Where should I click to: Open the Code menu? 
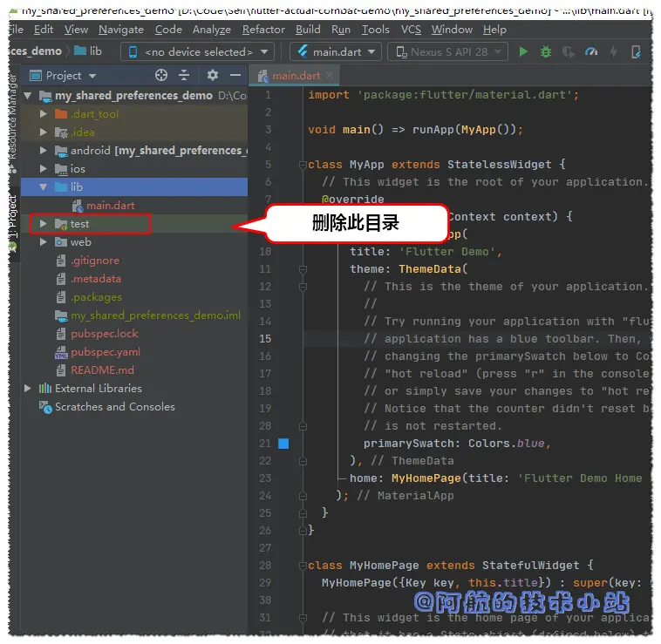pyautogui.click(x=168, y=30)
